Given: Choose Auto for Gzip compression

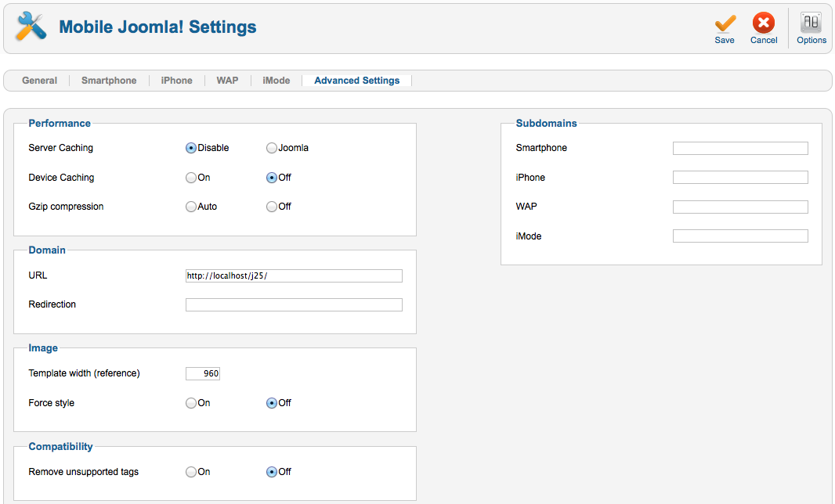Looking at the screenshot, I should pyautogui.click(x=190, y=207).
